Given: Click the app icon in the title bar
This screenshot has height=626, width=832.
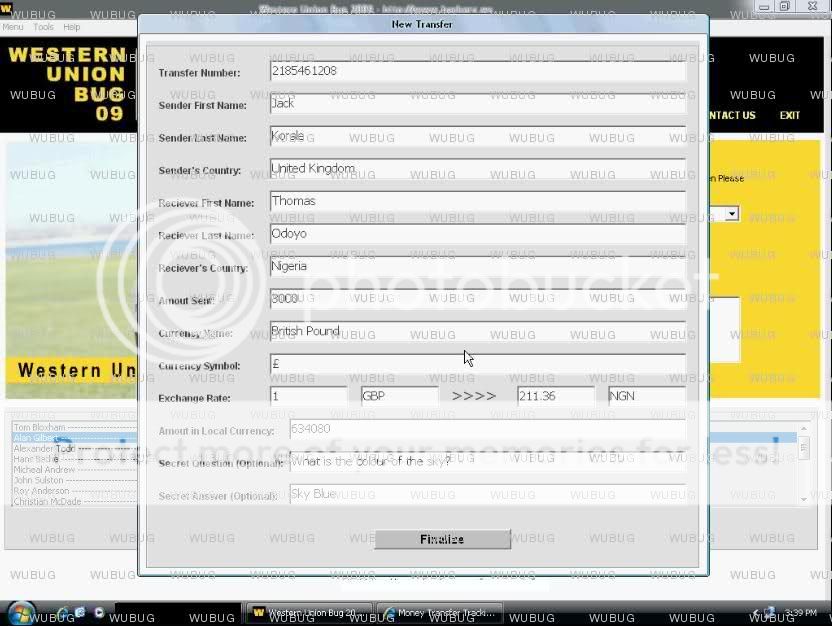Looking at the screenshot, I should pyautogui.click(x=6, y=8).
